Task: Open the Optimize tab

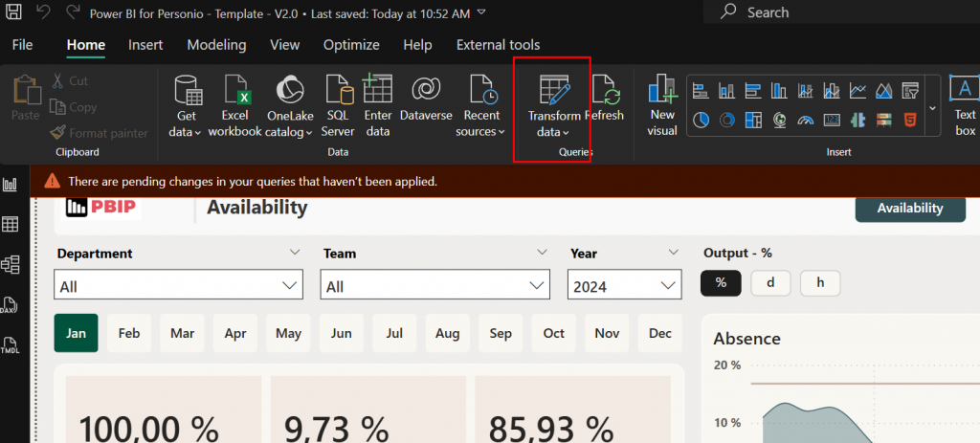Action: coord(351,45)
